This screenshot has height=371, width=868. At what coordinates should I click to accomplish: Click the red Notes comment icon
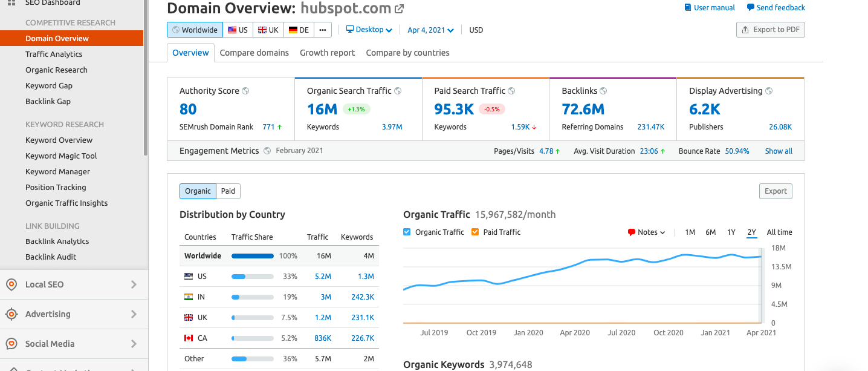(632, 232)
